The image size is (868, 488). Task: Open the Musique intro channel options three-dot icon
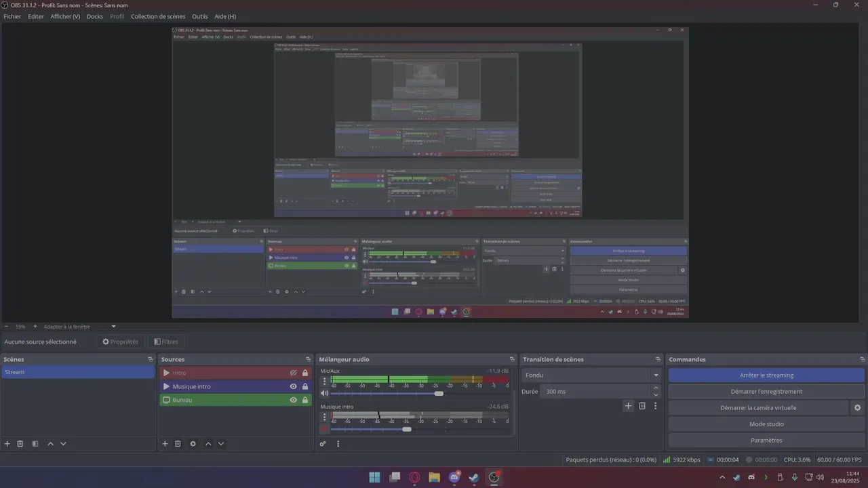[324, 418]
